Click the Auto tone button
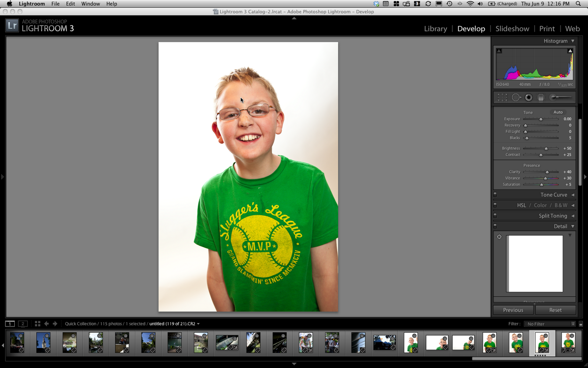 558,112
